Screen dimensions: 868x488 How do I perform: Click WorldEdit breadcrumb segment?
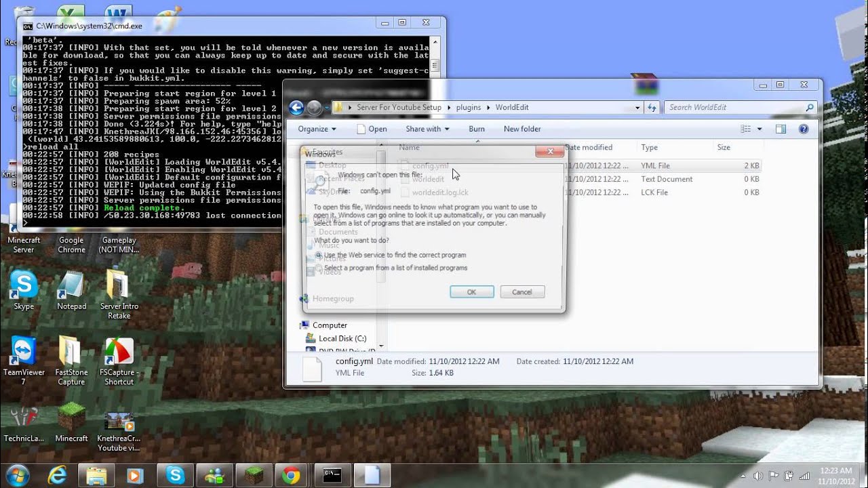(x=512, y=108)
